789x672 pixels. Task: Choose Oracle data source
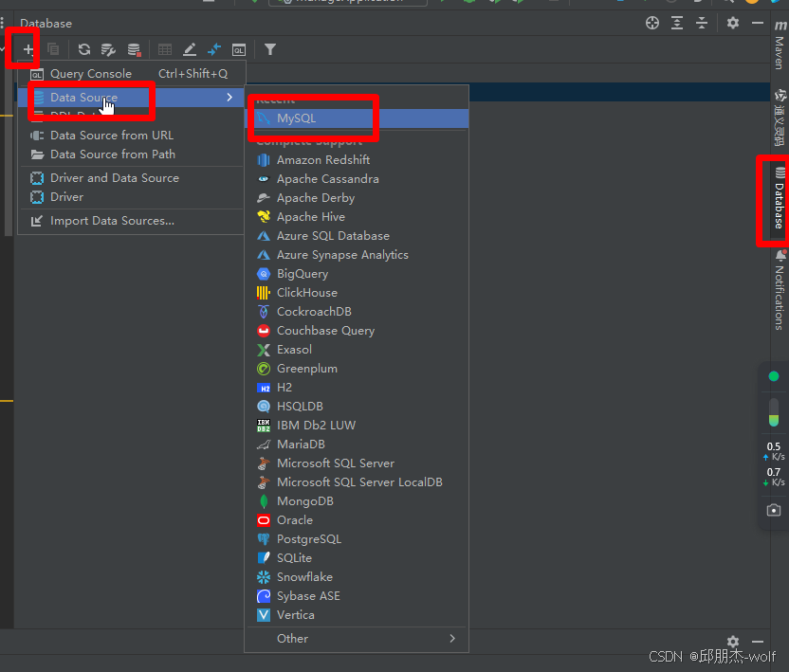coord(357,520)
